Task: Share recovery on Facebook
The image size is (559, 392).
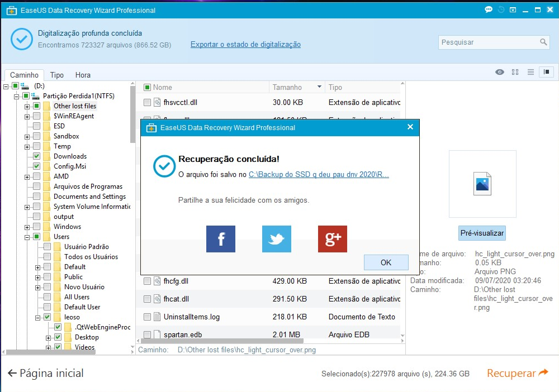Action: pyautogui.click(x=221, y=239)
